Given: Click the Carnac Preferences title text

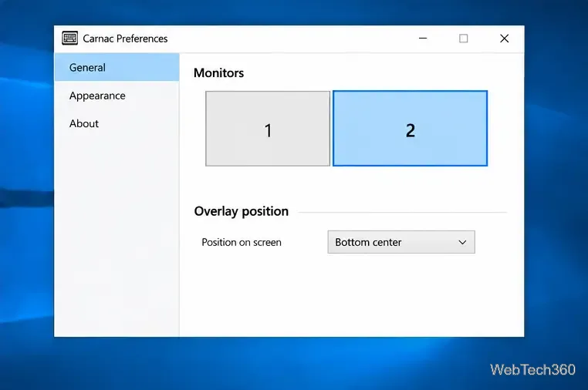Looking at the screenshot, I should pyautogui.click(x=125, y=39).
